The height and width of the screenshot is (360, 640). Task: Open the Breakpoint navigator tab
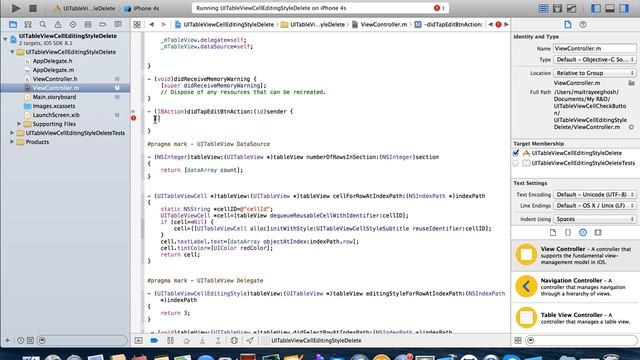click(x=103, y=24)
